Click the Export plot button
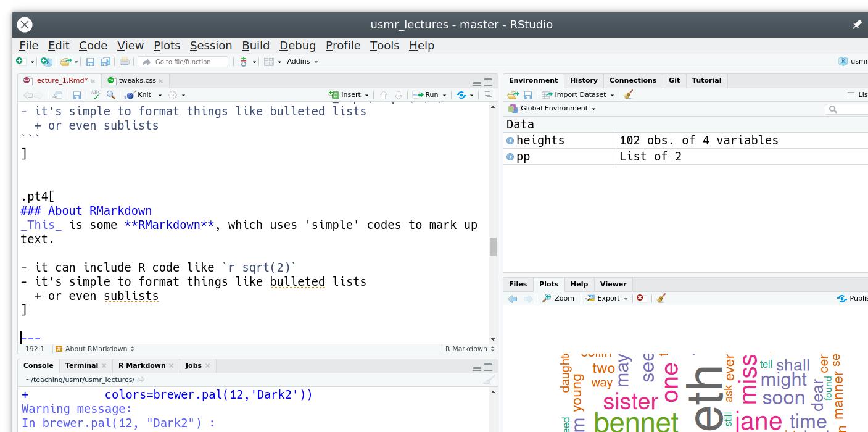 pos(607,298)
